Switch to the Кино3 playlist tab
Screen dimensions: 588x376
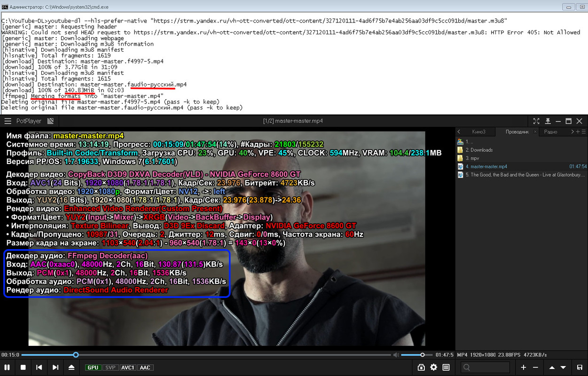pos(478,132)
